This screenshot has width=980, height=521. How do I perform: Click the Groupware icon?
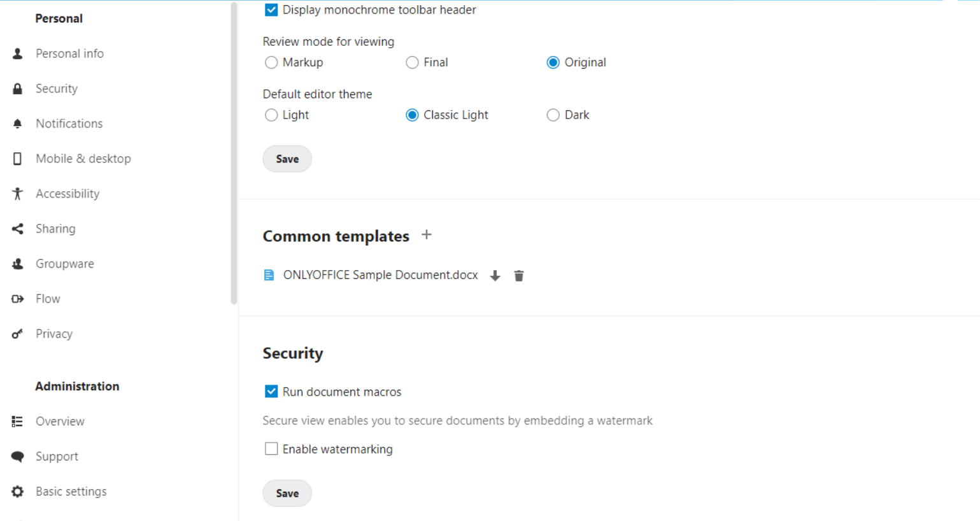tap(17, 264)
